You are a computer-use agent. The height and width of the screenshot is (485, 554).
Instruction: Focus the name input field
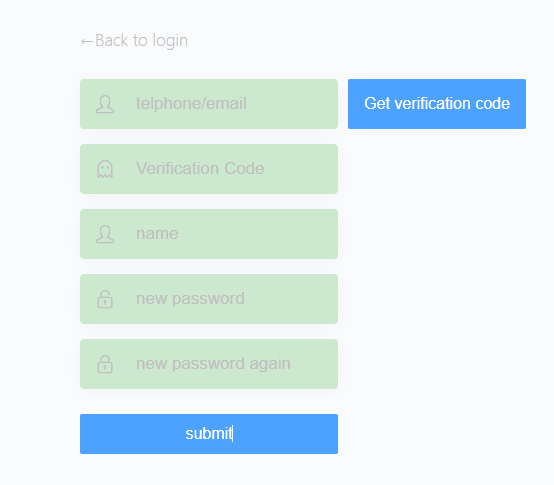coord(209,234)
